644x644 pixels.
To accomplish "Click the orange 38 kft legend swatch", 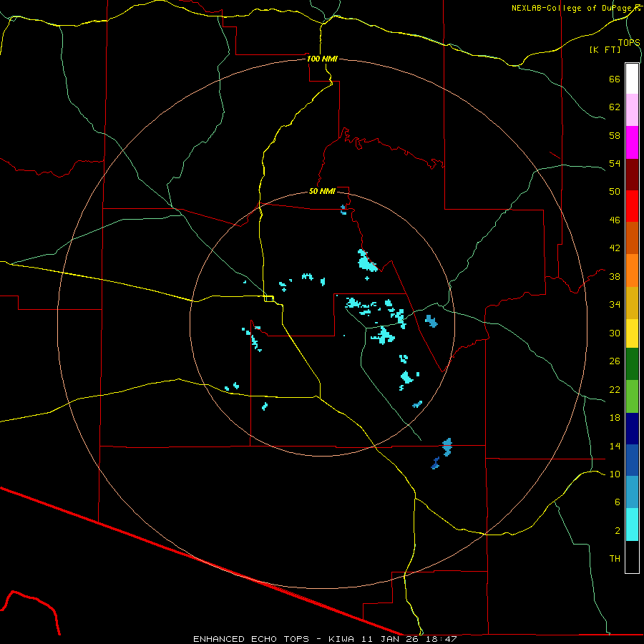I will (x=632, y=270).
